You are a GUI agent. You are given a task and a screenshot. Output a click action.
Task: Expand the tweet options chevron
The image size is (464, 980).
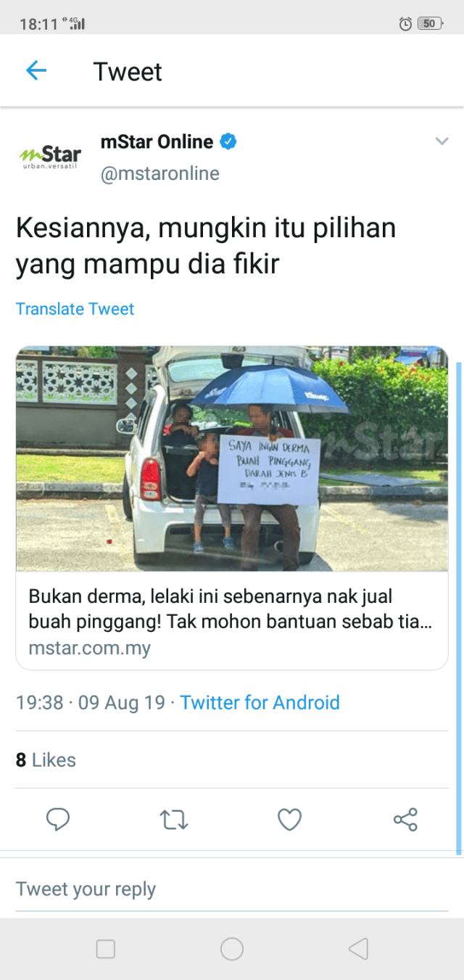pos(442,141)
